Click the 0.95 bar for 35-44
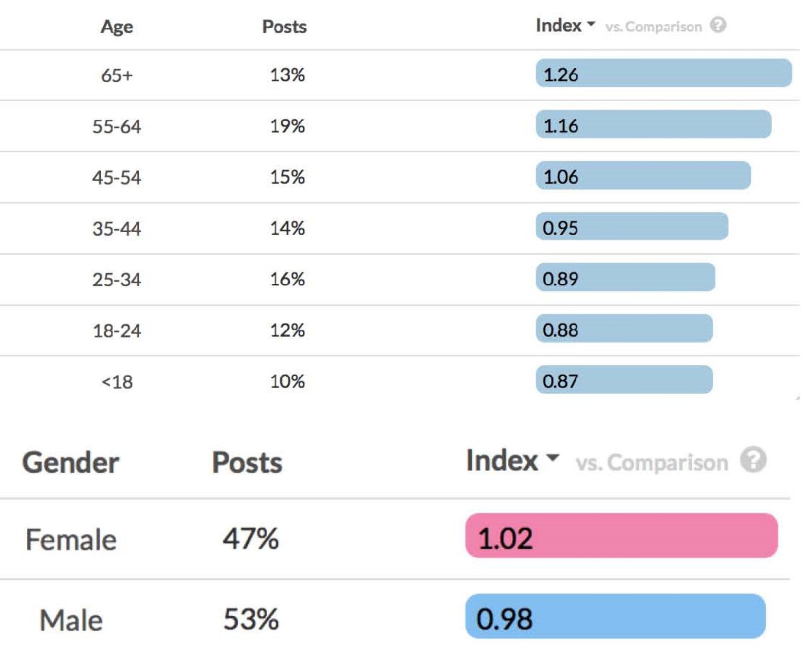The image size is (812, 663). click(631, 227)
